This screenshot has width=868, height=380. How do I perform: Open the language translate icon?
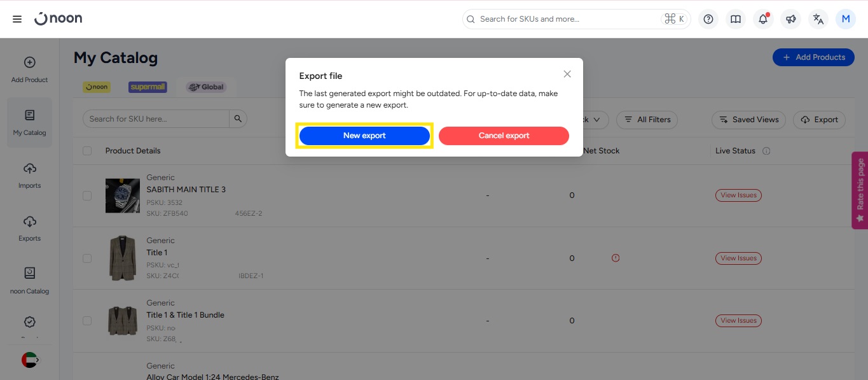click(818, 19)
